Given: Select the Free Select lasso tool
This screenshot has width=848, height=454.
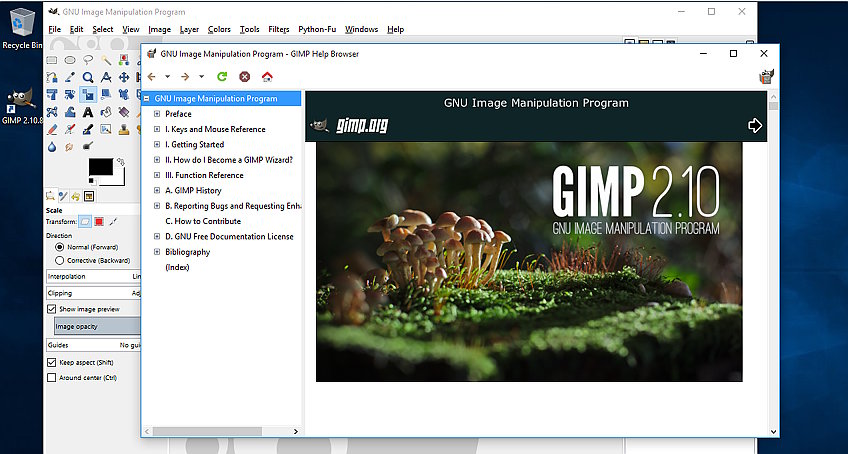Looking at the screenshot, I should click(x=88, y=59).
